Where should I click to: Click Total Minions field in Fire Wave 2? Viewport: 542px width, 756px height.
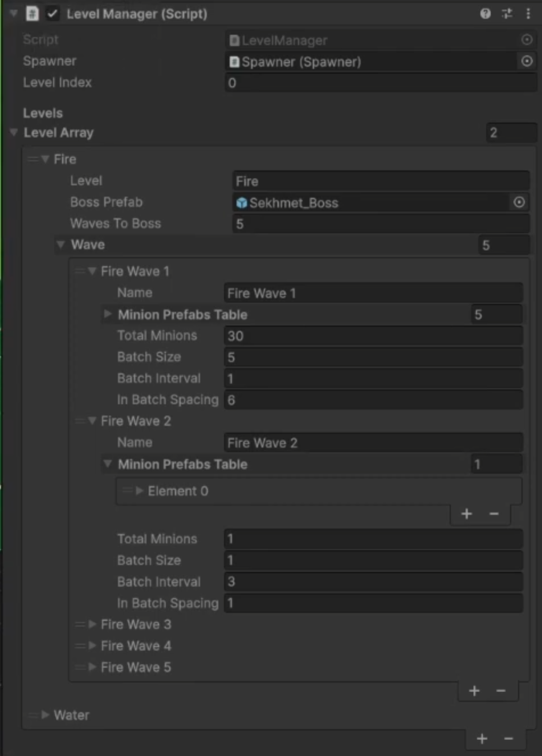(373, 539)
